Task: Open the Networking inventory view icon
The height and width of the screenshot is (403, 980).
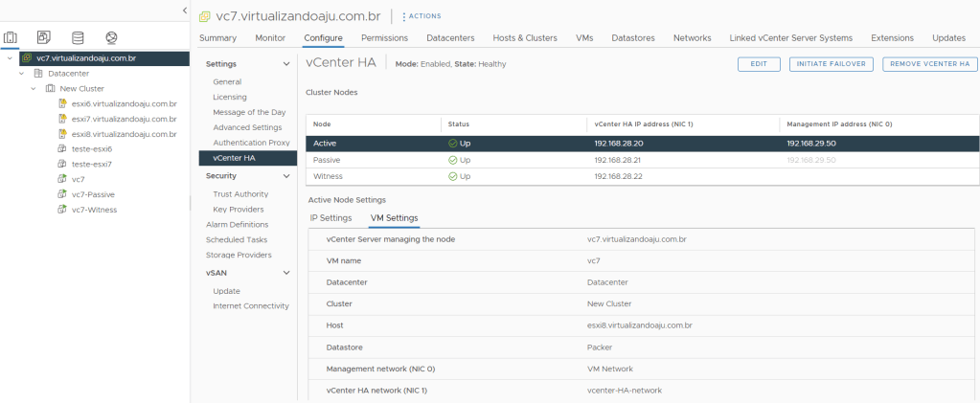Action: coord(111,38)
